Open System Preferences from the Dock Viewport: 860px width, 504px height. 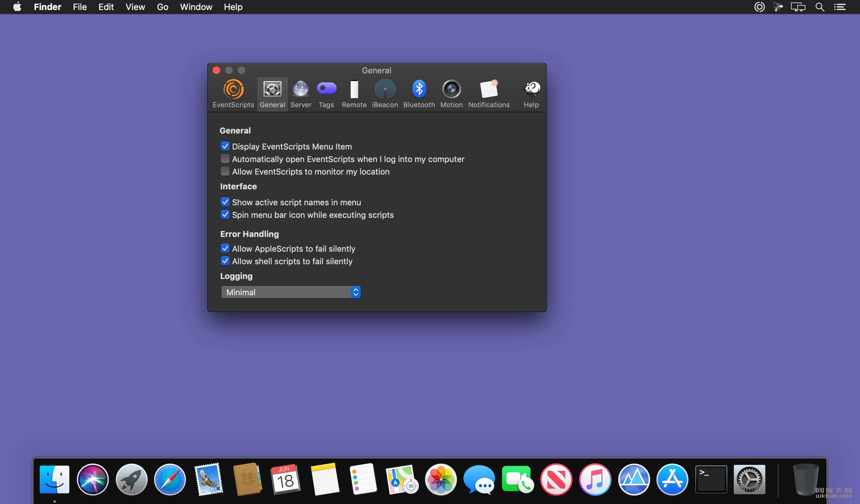749,479
